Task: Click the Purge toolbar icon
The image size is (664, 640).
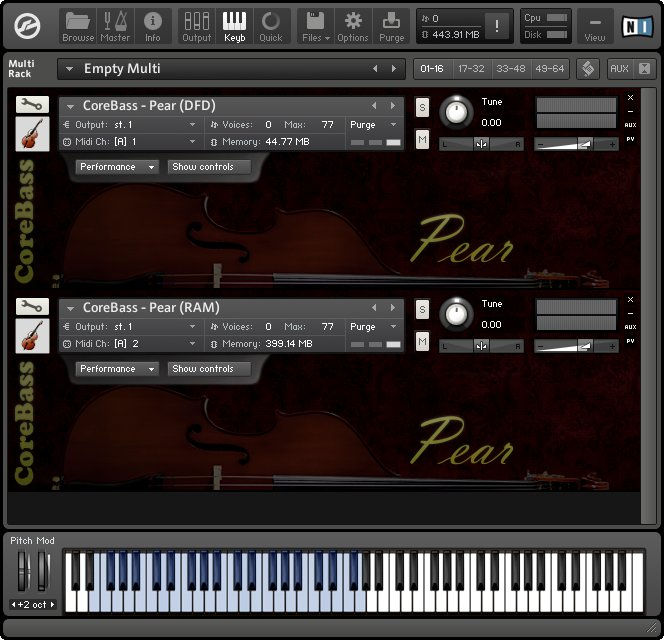Action: point(391,26)
